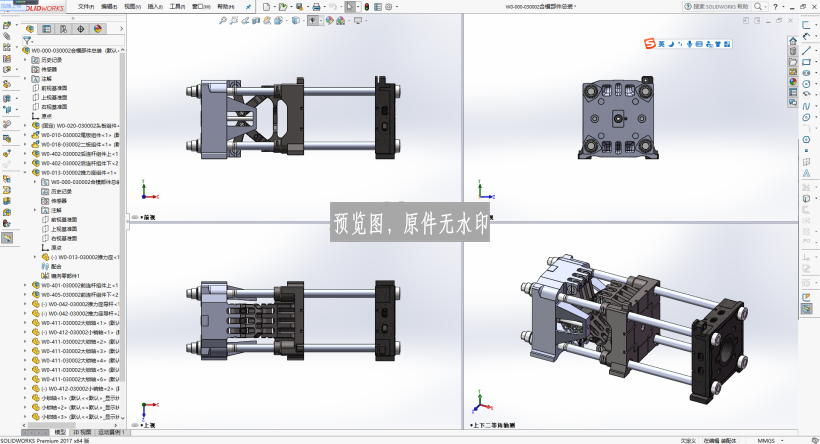Click the Zoom to Area icon
The image size is (820, 444).
(x=234, y=20)
